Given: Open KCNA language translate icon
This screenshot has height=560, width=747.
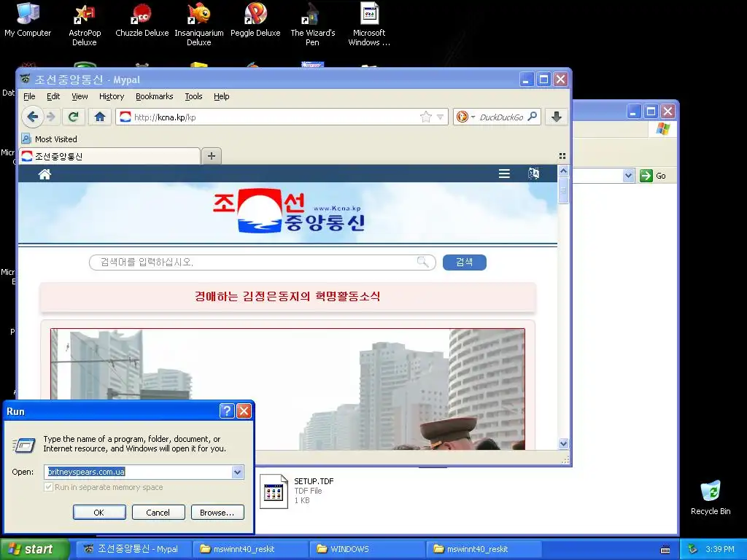Looking at the screenshot, I should 533,174.
